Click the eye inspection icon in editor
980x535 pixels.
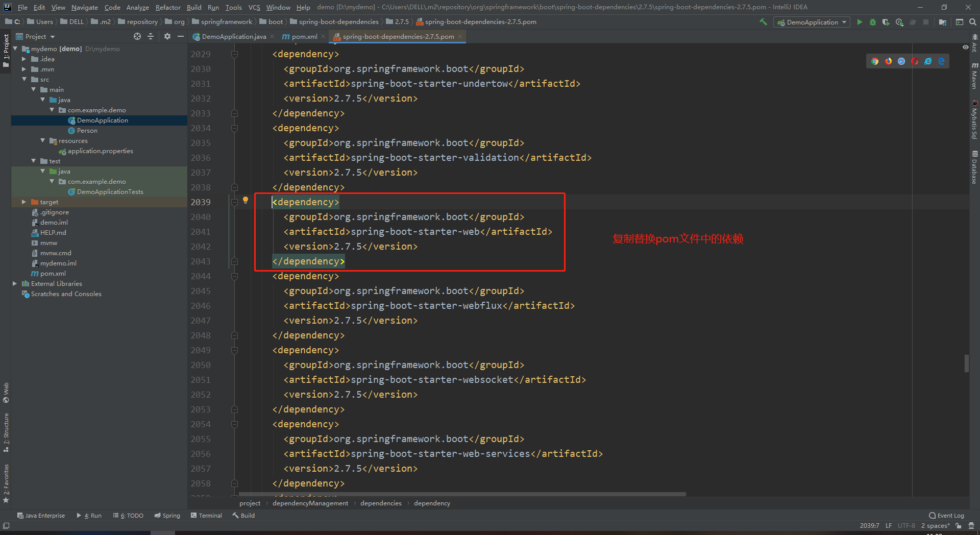point(965,47)
